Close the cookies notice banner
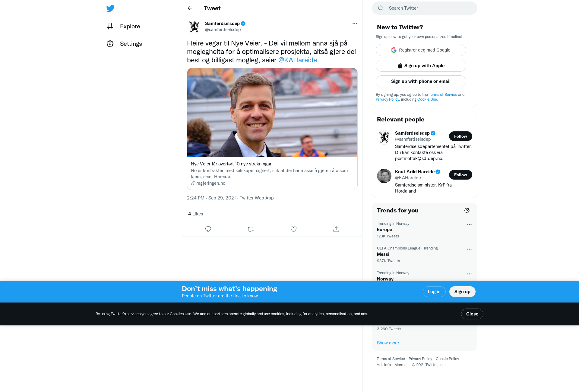Screen dimensions: 579x392 click(472, 314)
